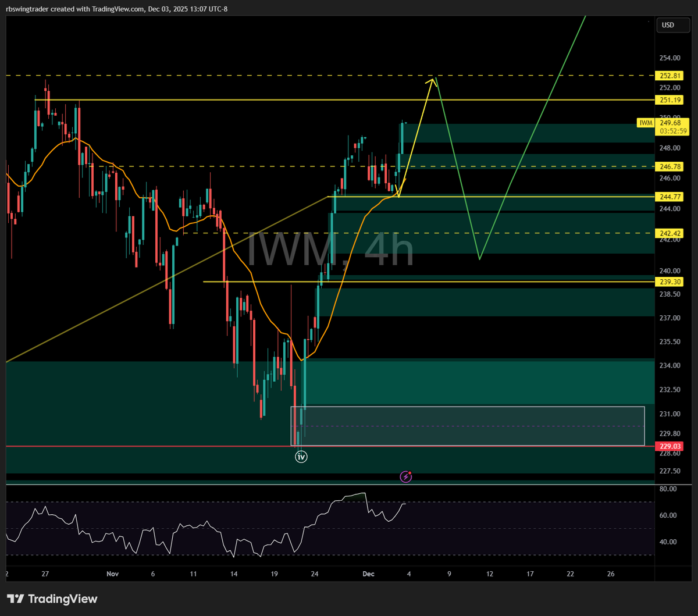Screen dimensions: 698x616
Task: Click the 238.50 price scale value
Action: pyautogui.click(x=669, y=294)
